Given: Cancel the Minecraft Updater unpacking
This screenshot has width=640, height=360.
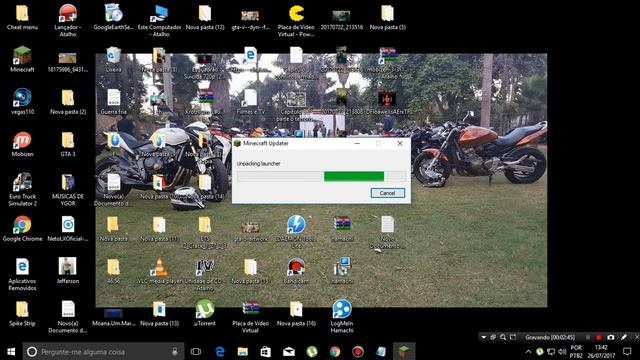Looking at the screenshot, I should coord(387,193).
